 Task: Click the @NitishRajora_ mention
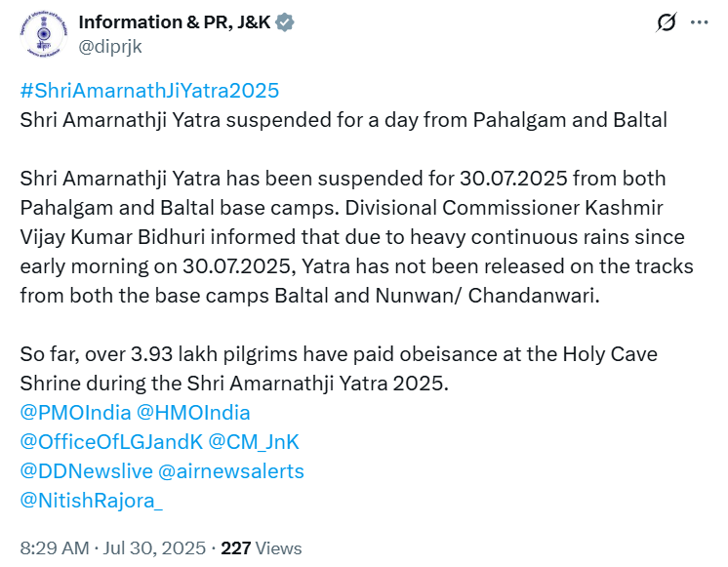click(92, 501)
